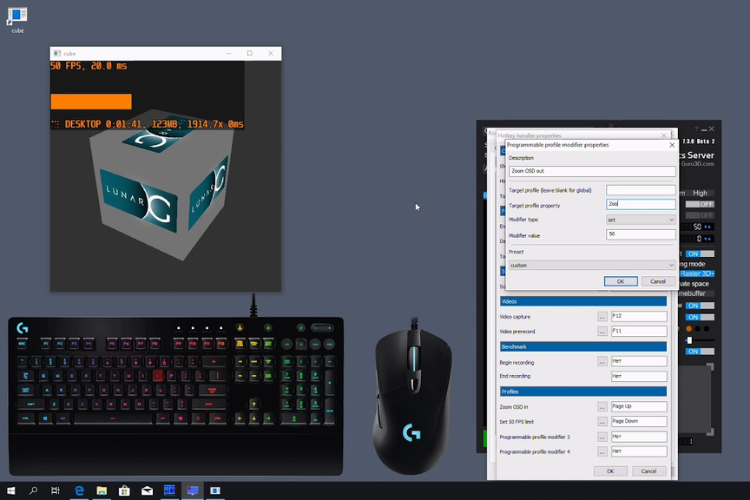Edit Programmable profile modifier 4 via ellipsis

tap(602, 452)
